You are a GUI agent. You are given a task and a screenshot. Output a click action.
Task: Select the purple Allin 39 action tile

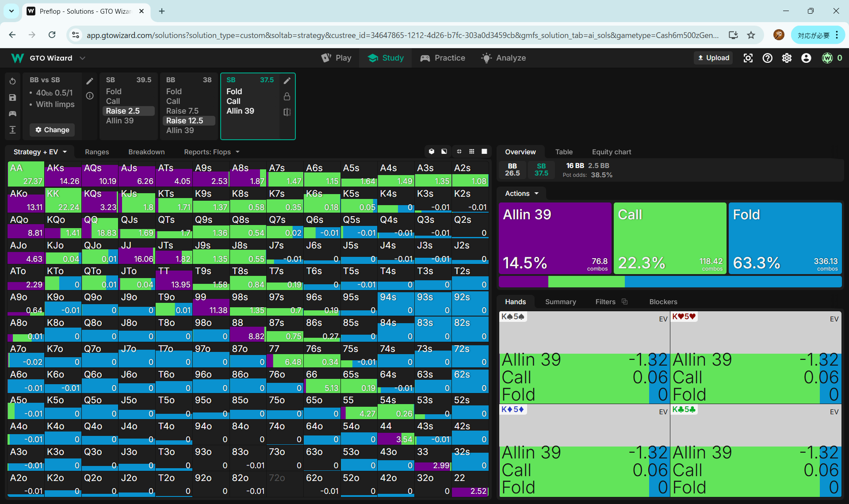tap(555, 238)
